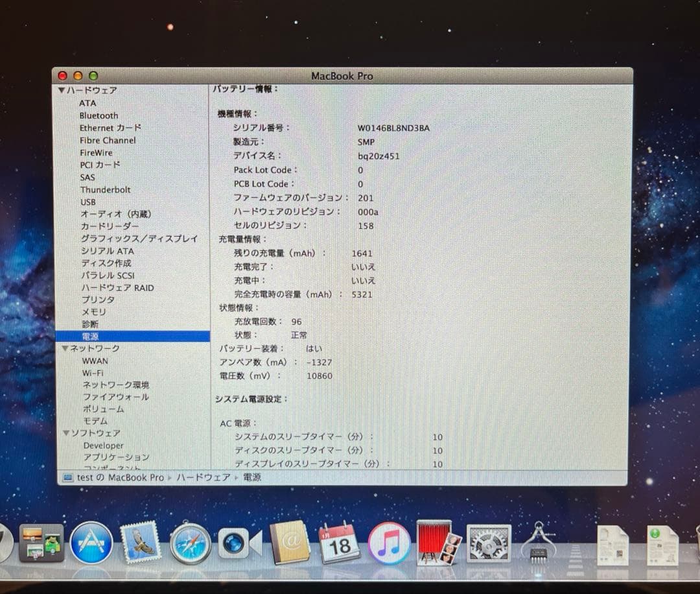Launch the App Store
700x594 pixels.
[x=91, y=545]
